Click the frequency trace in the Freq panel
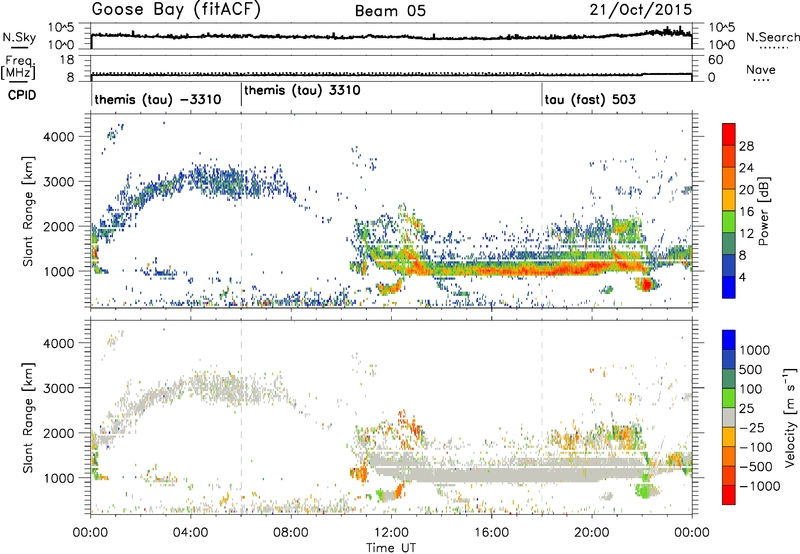800x554 pixels. pyautogui.click(x=391, y=74)
